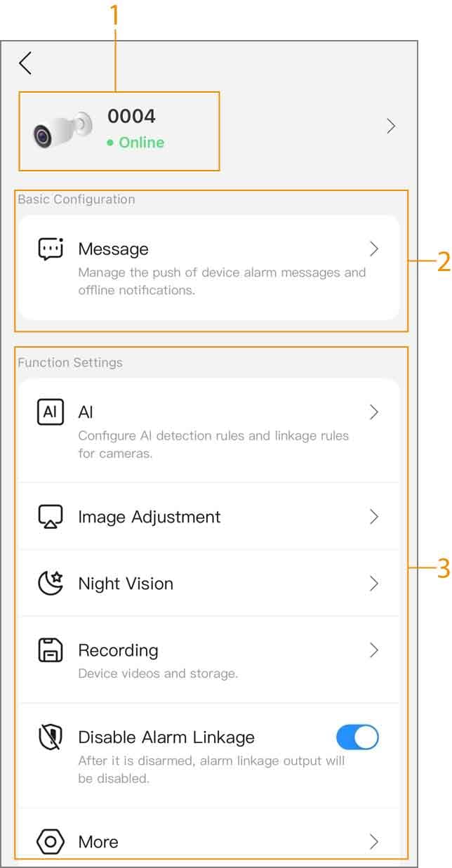Toggle the Disable Alarm Linkage switch
Viewport: 452px width, 868px height.
pyautogui.click(x=357, y=737)
